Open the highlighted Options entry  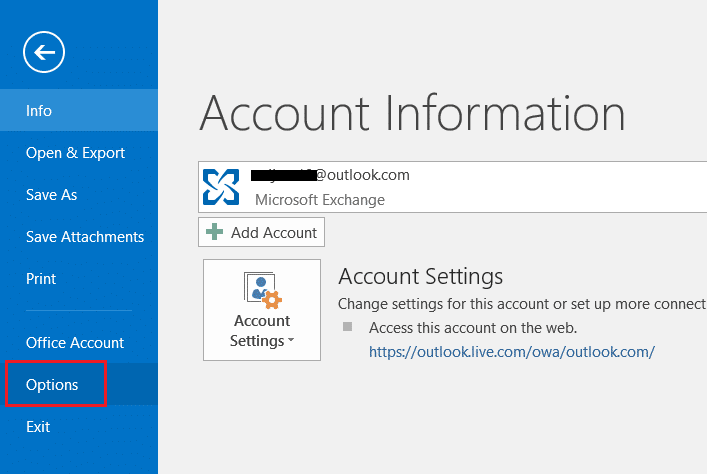click(52, 385)
